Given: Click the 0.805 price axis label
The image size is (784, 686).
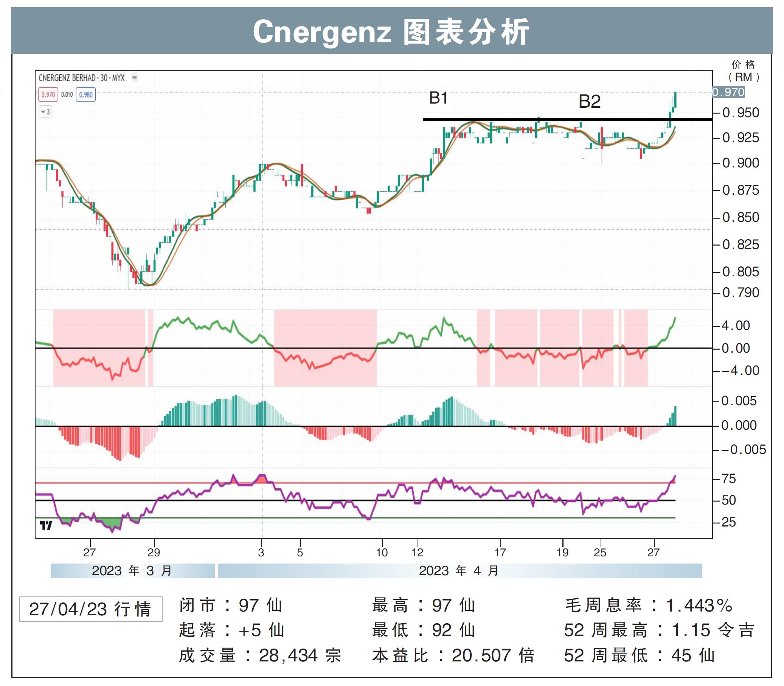Looking at the screenshot, I should [x=740, y=272].
